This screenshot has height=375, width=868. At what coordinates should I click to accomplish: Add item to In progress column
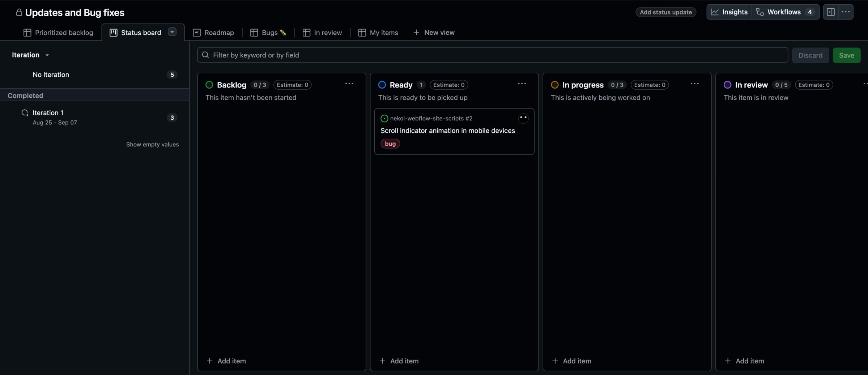(571, 361)
